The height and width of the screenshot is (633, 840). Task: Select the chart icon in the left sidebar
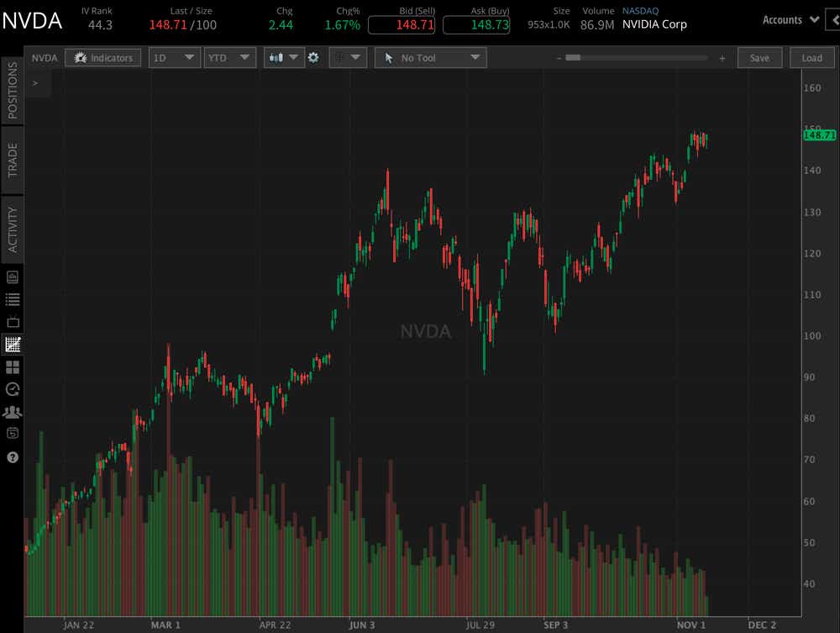[x=13, y=344]
